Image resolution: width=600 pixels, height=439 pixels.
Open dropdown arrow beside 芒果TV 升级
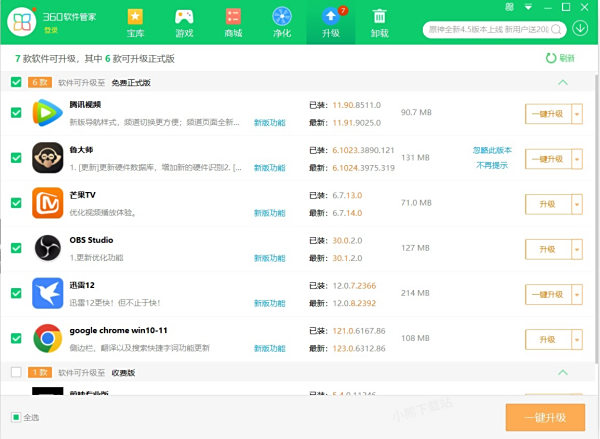[x=577, y=204]
